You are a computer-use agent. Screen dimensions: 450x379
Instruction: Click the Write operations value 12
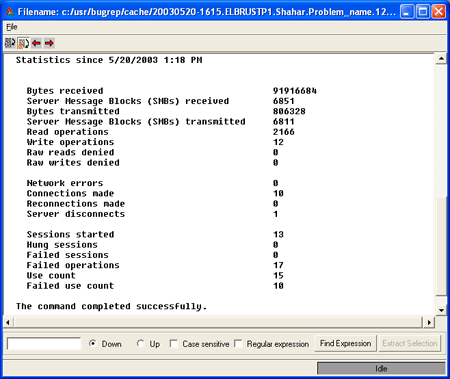(278, 142)
